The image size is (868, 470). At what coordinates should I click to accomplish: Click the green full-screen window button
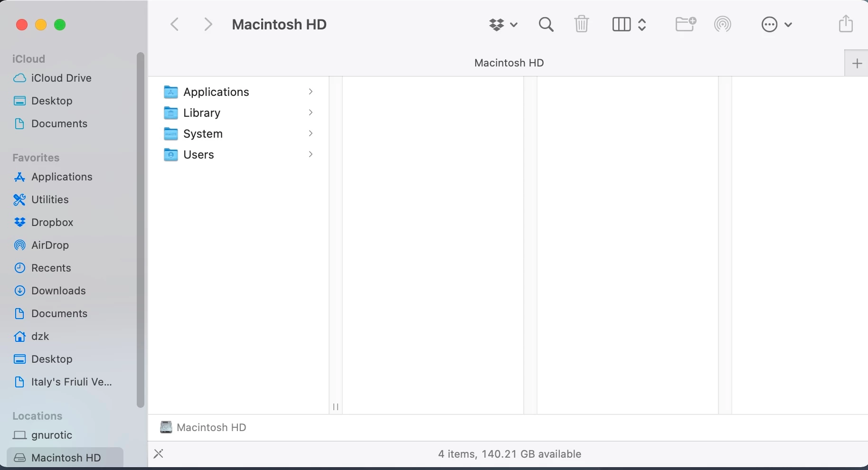(60, 25)
